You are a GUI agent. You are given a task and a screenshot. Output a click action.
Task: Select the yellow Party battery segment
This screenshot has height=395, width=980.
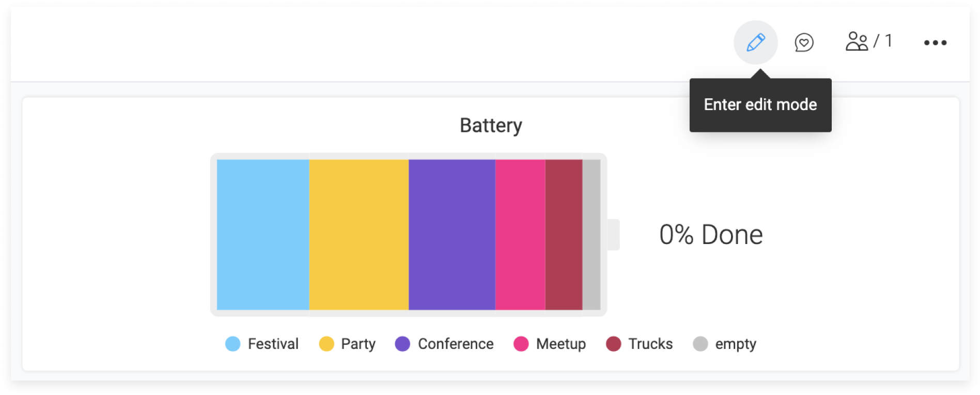(359, 235)
